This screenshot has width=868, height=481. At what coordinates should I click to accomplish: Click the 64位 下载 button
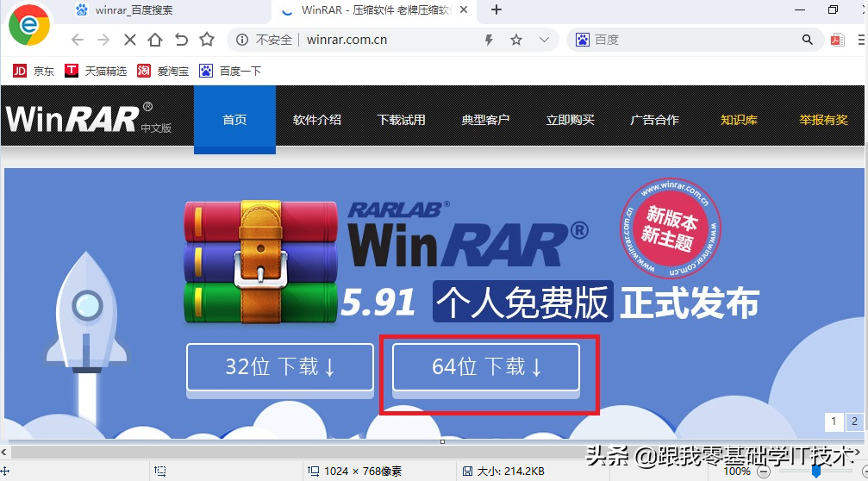486,367
